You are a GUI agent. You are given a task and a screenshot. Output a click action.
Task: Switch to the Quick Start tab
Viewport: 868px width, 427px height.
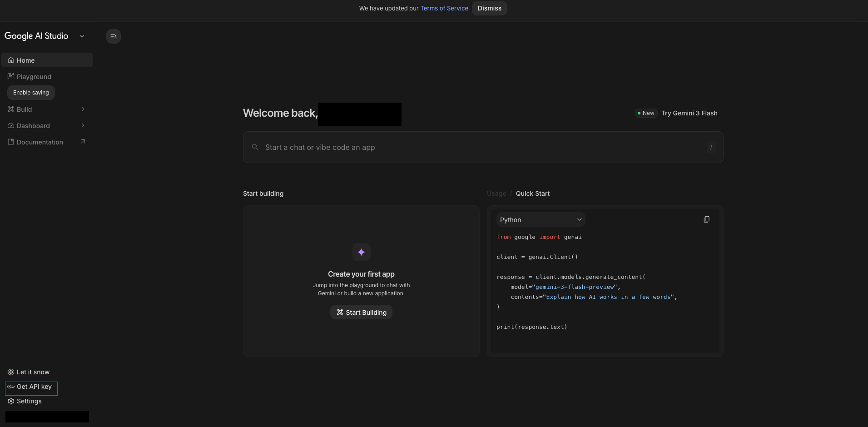point(533,194)
